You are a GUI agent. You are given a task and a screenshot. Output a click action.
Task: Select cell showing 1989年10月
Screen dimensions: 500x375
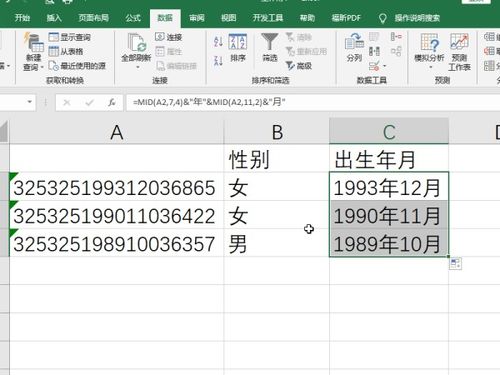tap(389, 243)
